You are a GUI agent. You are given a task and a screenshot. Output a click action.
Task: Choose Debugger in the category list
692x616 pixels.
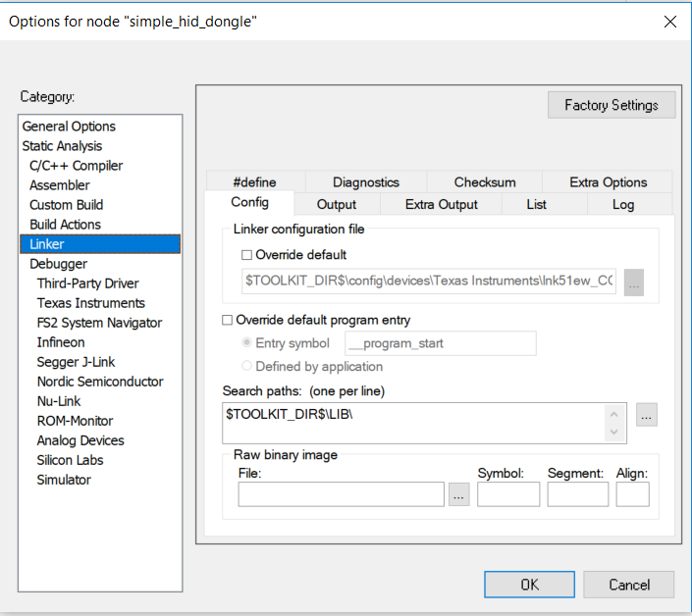(59, 264)
